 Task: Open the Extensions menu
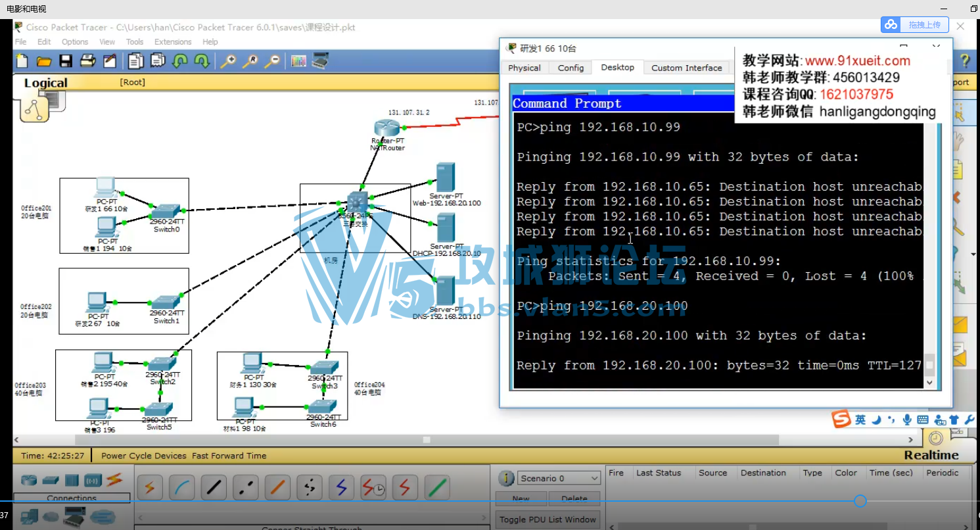[x=173, y=41]
